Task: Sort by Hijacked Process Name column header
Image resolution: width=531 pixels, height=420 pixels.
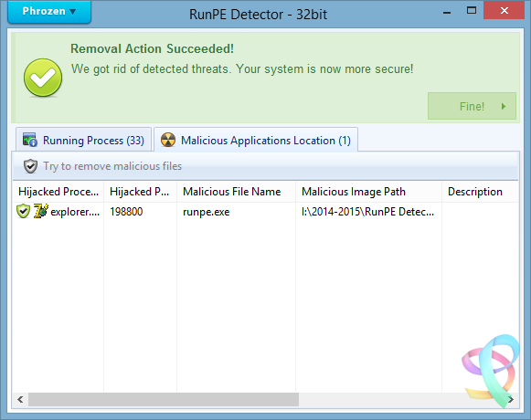Action: point(58,192)
